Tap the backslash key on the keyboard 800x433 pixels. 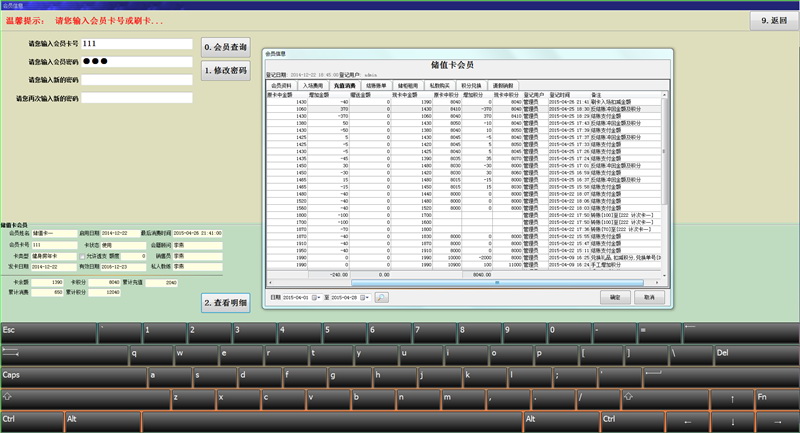[x=691, y=355]
